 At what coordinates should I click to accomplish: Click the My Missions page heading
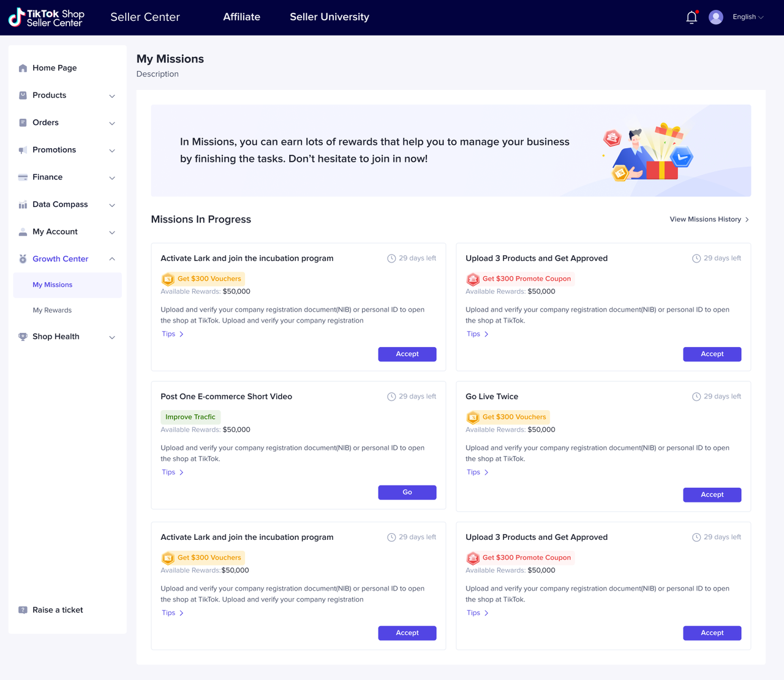pos(170,59)
